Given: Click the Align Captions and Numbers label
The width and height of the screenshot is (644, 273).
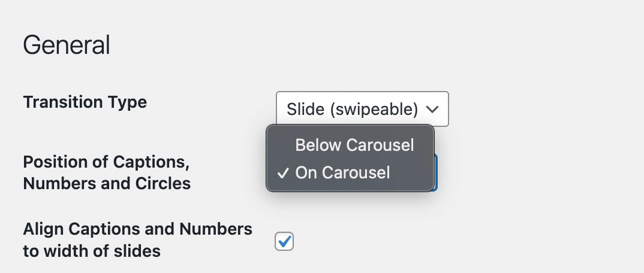Looking at the screenshot, I should [x=137, y=229].
